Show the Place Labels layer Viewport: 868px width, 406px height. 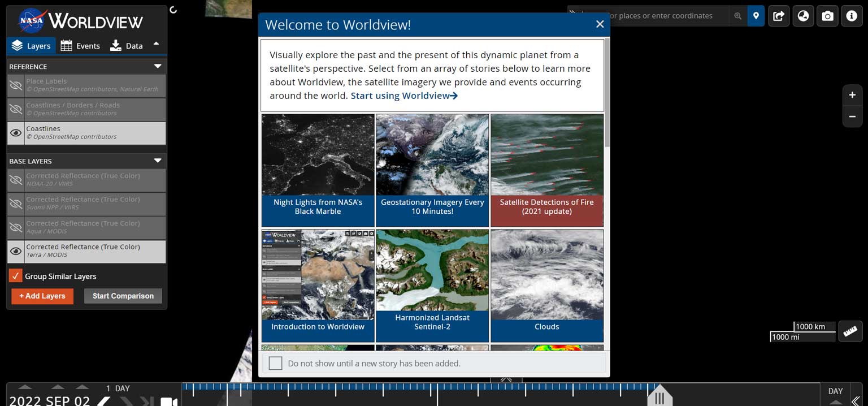[16, 85]
